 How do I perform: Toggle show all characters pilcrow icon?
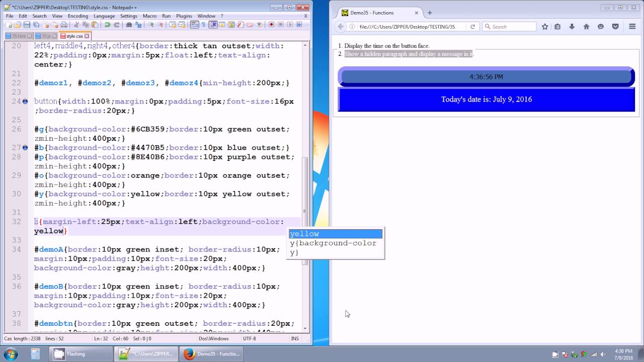(x=203, y=25)
